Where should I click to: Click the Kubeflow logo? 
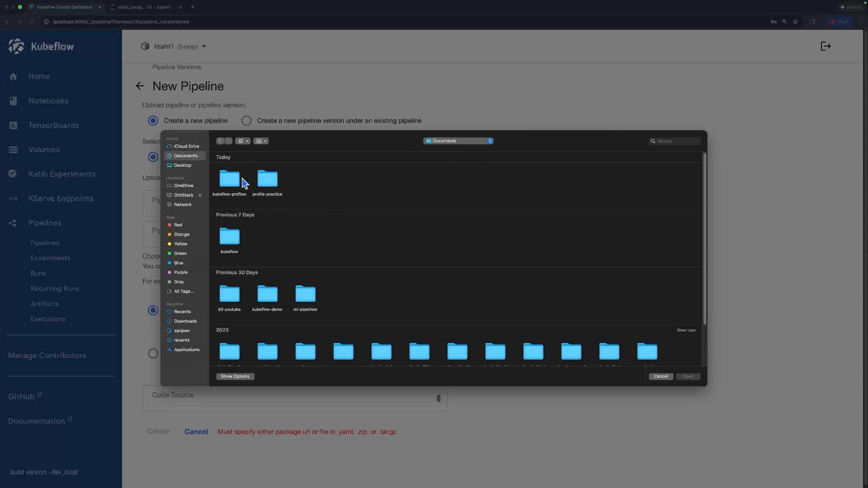tap(41, 46)
